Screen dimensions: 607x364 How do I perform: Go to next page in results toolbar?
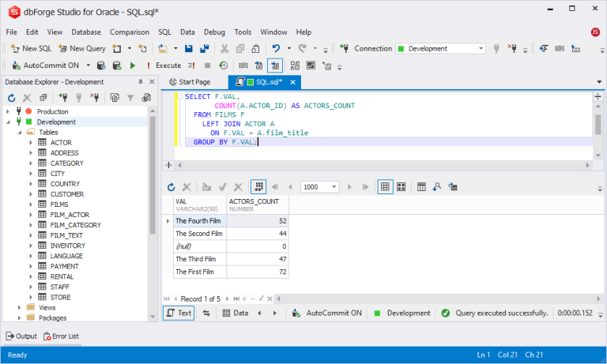(x=349, y=187)
